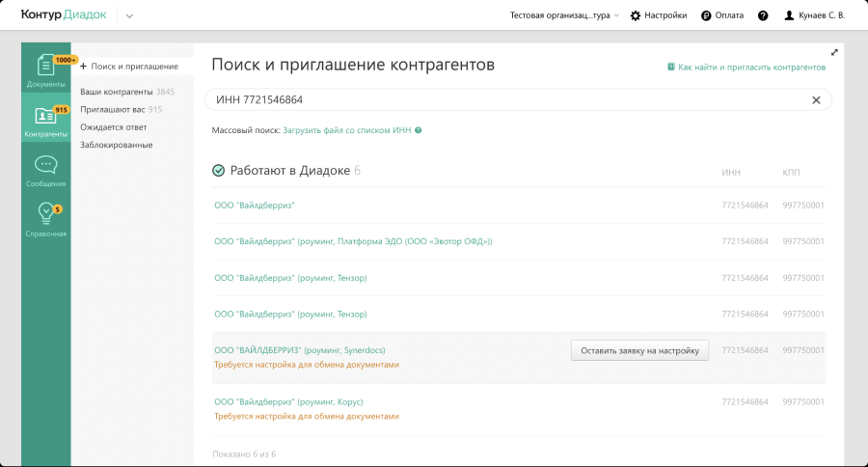Open Ожидается ответ list
Image resolution: width=868 pixels, height=467 pixels.
coord(114,127)
